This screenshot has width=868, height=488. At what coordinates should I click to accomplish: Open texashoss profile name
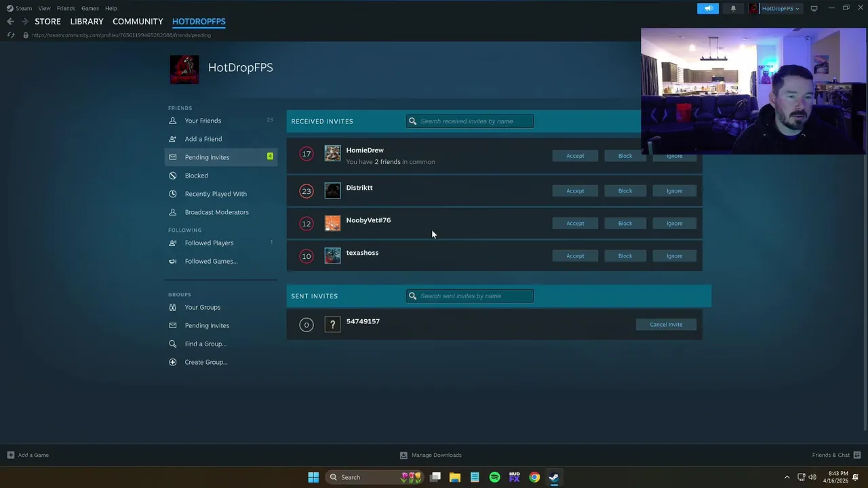click(x=362, y=253)
